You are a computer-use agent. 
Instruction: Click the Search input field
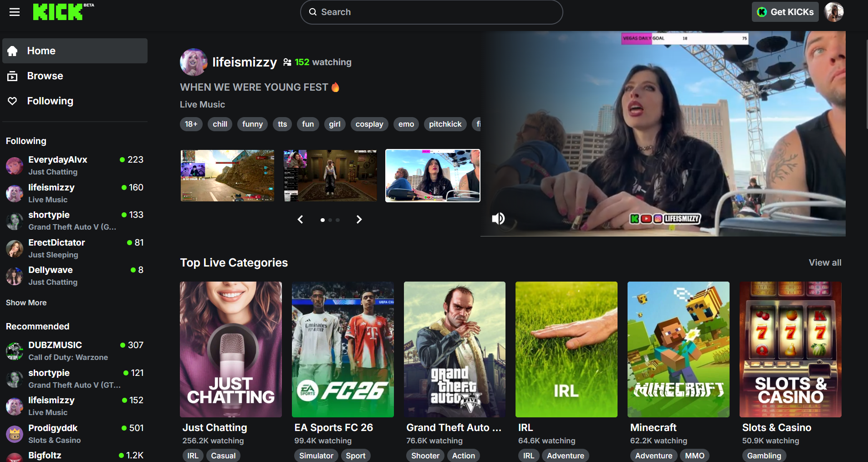point(432,12)
